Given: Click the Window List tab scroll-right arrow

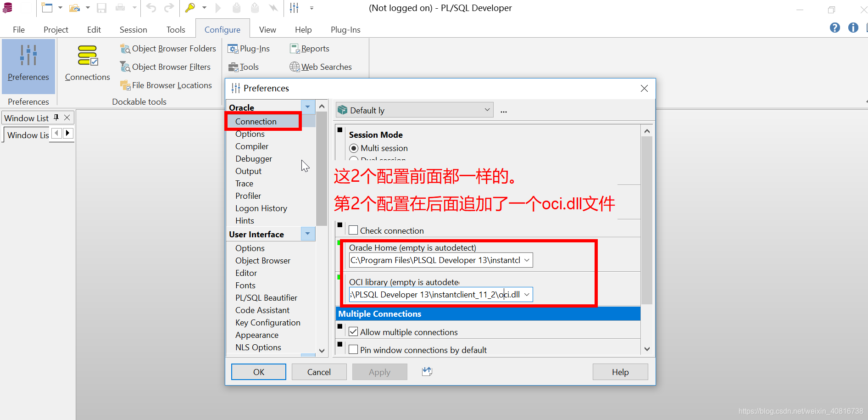Looking at the screenshot, I should pos(68,133).
